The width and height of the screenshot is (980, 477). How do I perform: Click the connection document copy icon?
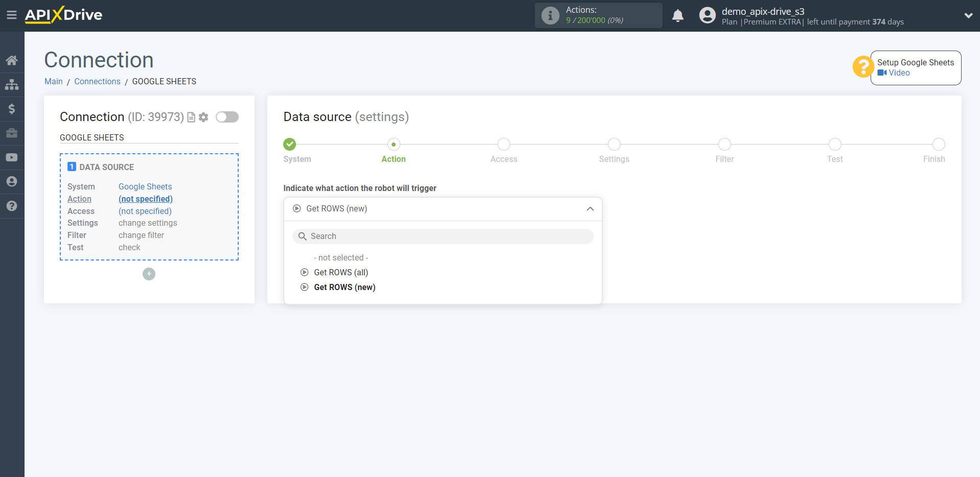coord(191,117)
